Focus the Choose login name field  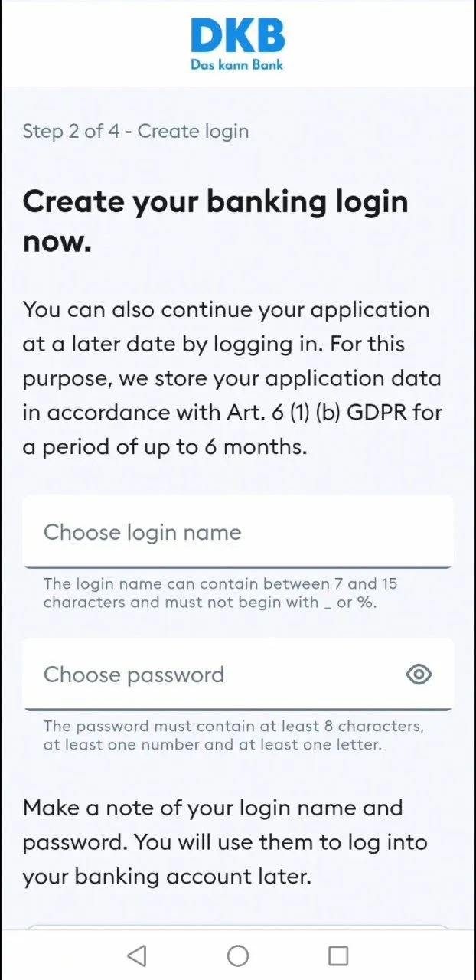[237, 533]
